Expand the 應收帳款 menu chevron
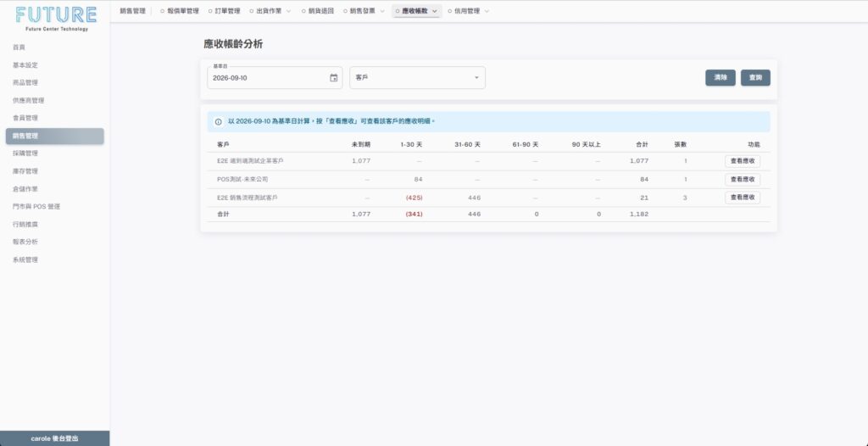 click(434, 11)
